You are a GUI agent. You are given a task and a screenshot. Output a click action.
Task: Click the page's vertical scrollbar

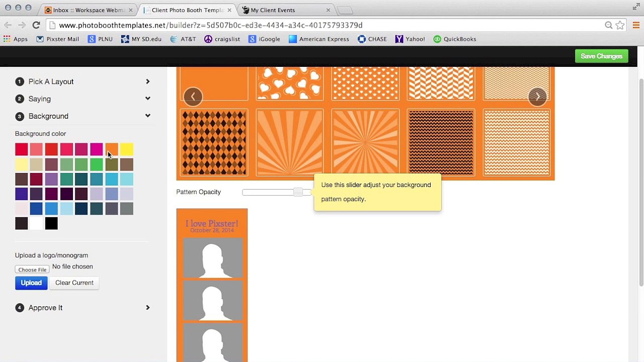pos(641,182)
